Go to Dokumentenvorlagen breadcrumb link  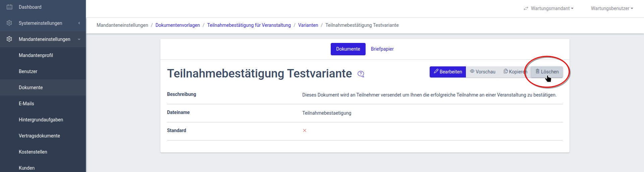click(177, 25)
